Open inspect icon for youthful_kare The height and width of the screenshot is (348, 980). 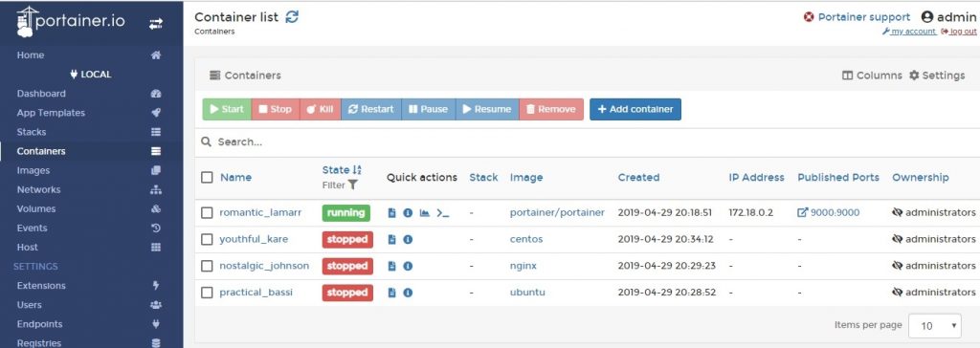pyautogui.click(x=408, y=239)
